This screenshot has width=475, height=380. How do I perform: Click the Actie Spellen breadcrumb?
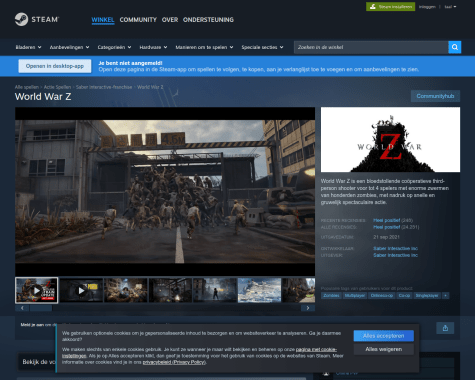tap(57, 87)
